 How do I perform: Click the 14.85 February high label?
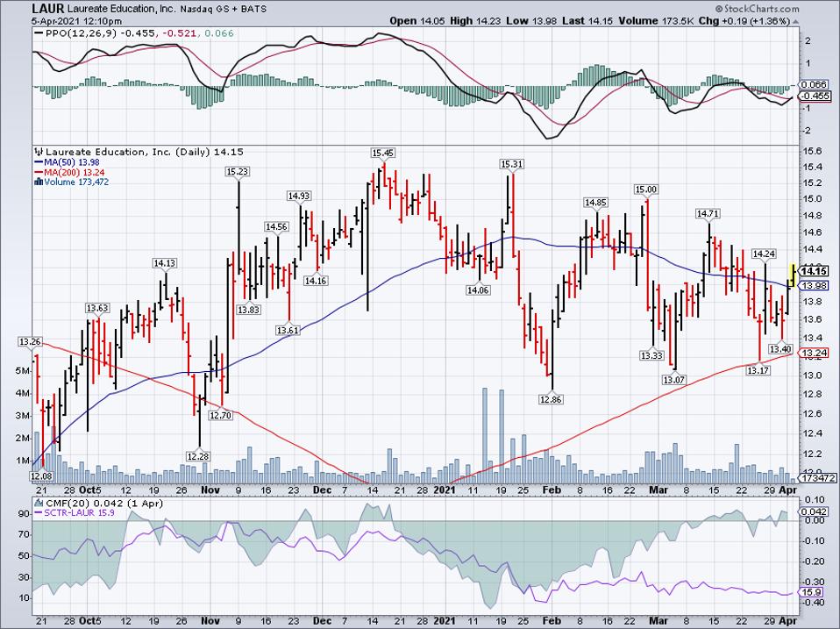(x=595, y=203)
